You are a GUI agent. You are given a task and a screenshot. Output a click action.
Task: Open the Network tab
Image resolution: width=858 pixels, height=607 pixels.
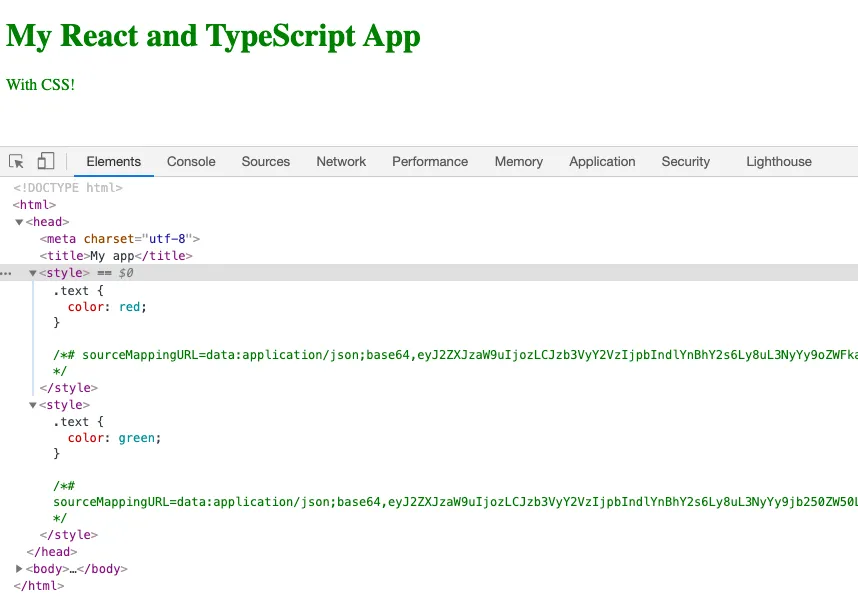pyautogui.click(x=341, y=161)
